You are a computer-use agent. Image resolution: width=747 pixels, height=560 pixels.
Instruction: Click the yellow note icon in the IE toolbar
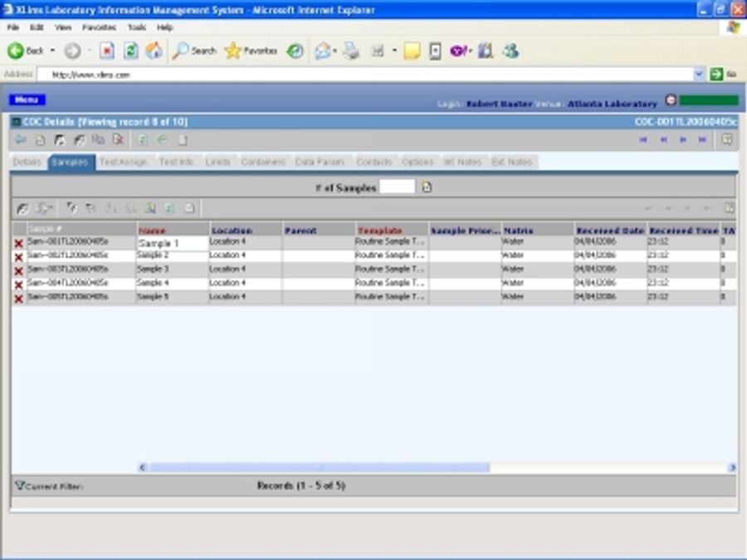pos(412,51)
